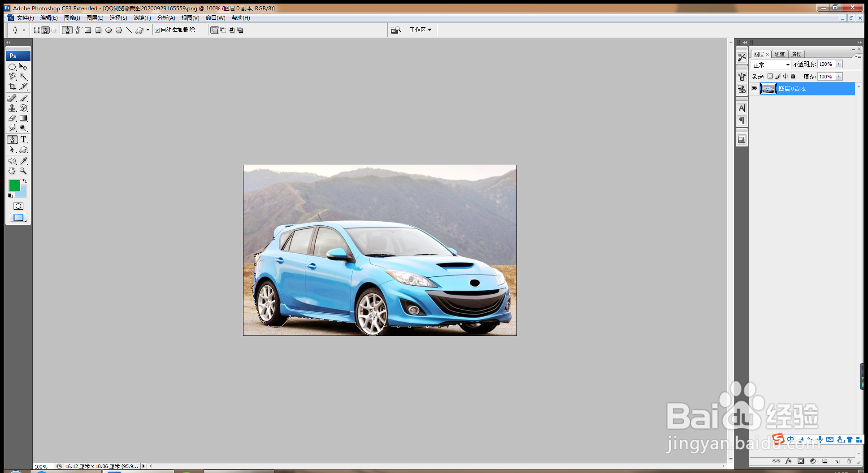Select the Burn tool
The image size is (868, 473).
point(24,128)
